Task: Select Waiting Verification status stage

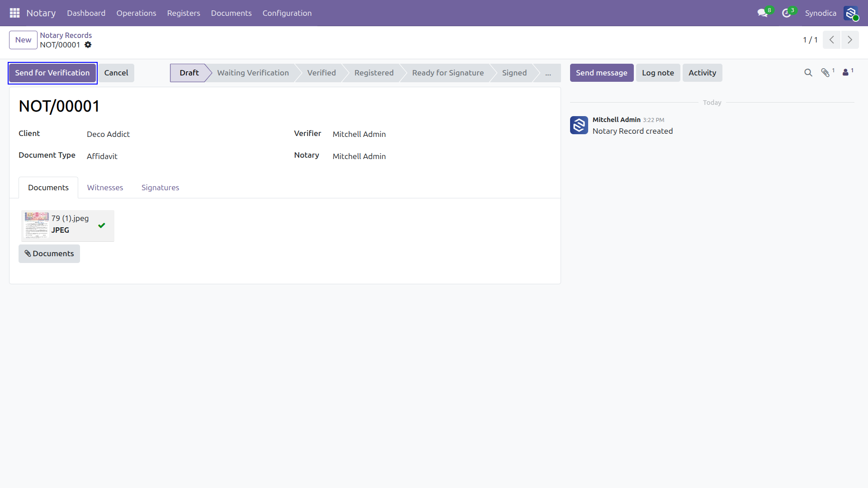Action: click(x=253, y=73)
